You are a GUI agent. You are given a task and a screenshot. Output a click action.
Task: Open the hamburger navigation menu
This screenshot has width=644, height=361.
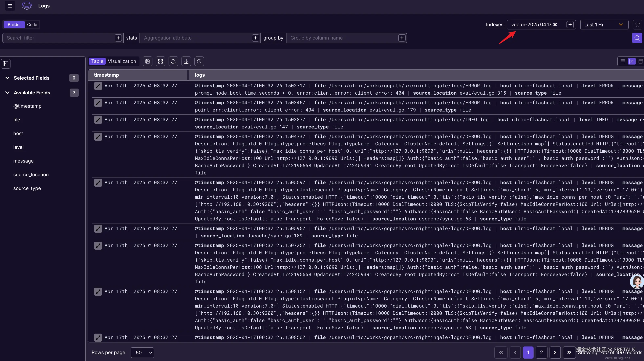click(10, 6)
